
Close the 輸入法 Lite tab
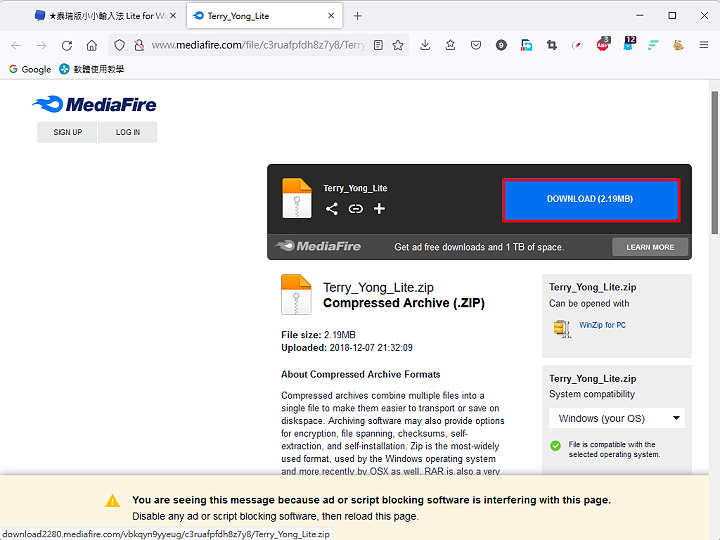pyautogui.click(x=173, y=16)
